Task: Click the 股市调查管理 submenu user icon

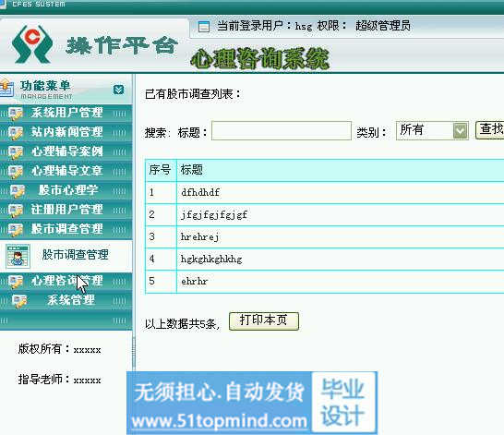Action: click(18, 256)
